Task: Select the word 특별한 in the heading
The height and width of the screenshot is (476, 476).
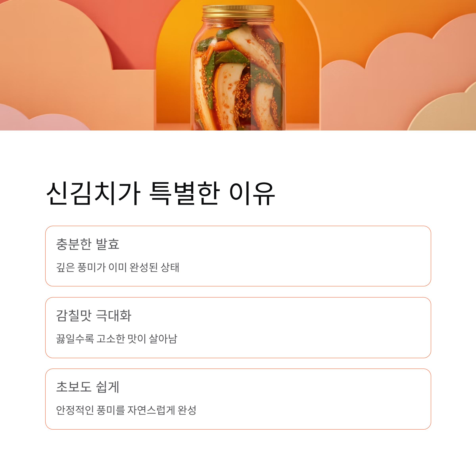Action: pos(184,193)
